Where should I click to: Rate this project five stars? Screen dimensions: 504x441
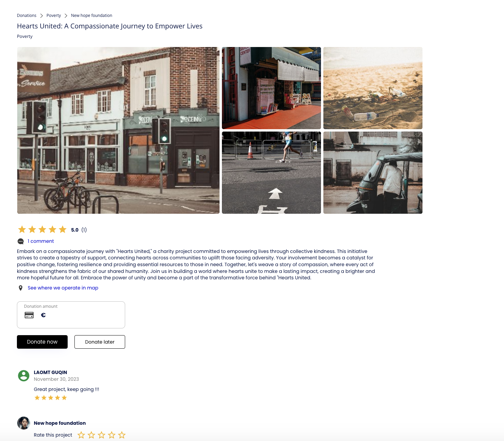pyautogui.click(x=122, y=435)
